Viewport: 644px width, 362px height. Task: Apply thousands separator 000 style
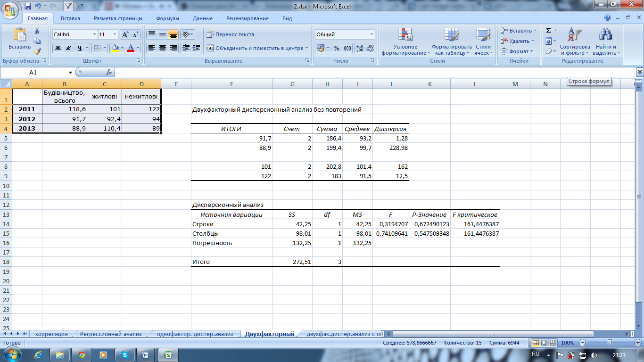[x=347, y=48]
